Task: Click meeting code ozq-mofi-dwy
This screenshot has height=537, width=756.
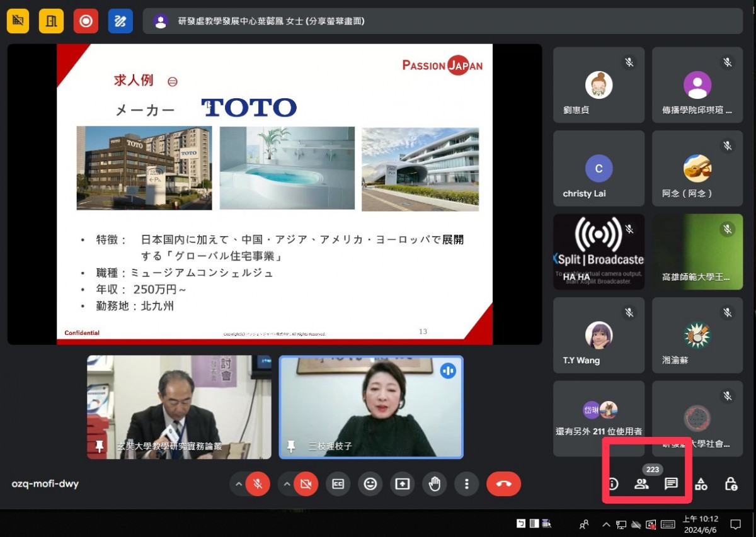Action: point(45,484)
